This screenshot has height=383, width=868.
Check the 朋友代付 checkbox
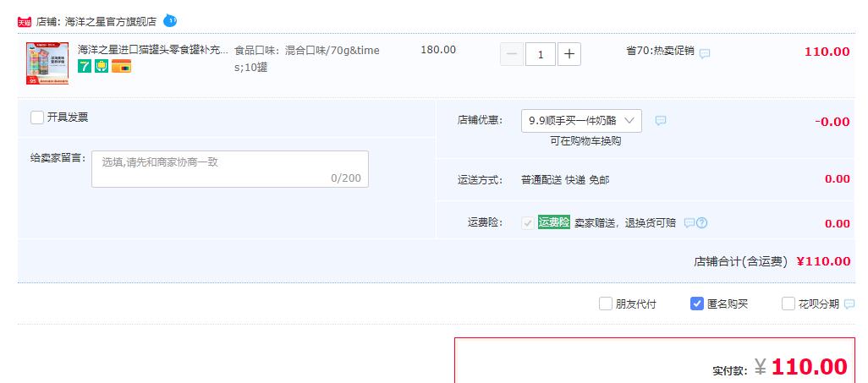pyautogui.click(x=606, y=304)
